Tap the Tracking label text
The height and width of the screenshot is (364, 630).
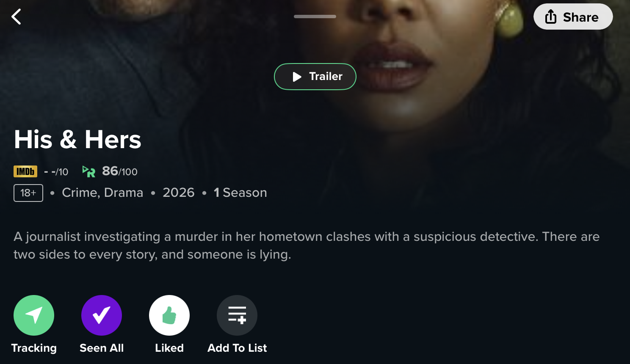click(34, 348)
